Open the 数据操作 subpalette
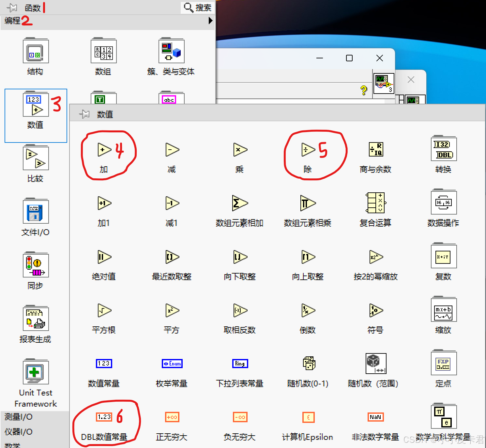 444,202
